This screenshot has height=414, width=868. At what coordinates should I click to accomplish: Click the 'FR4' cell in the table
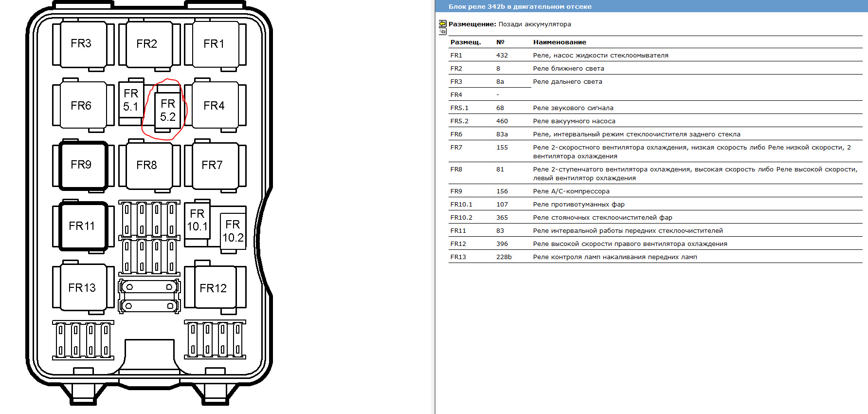(x=456, y=95)
